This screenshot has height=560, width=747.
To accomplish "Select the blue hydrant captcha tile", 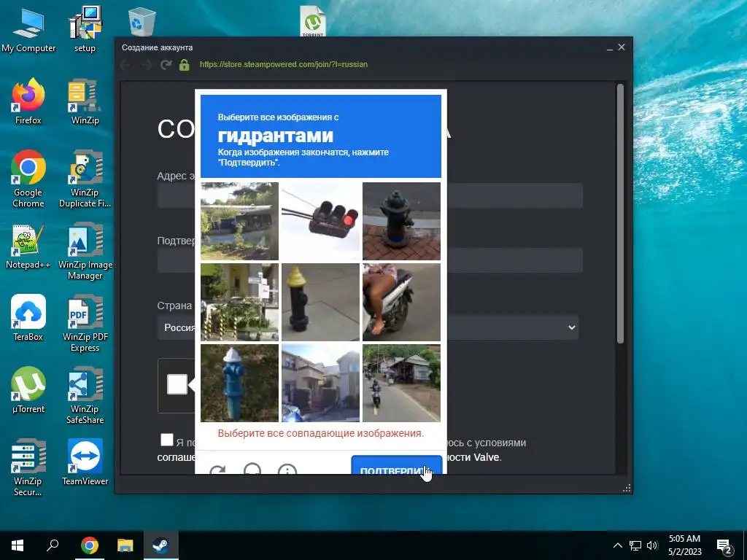I will (x=239, y=383).
